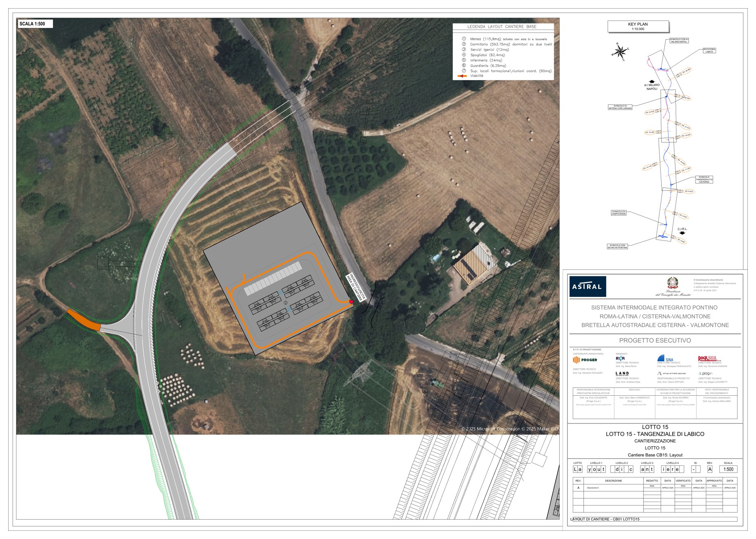The image size is (756, 539).
Task: Select the Infermeria (24mq) legend entry
Action: pyautogui.click(x=482, y=60)
